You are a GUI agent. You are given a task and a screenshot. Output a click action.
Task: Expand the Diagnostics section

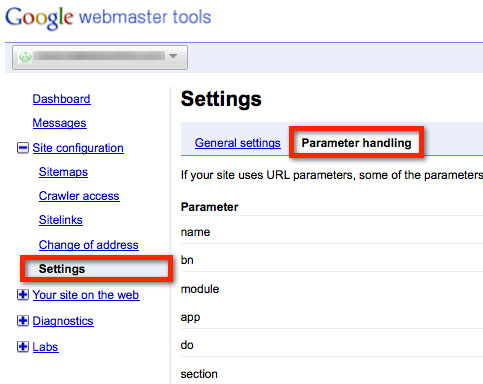click(x=23, y=321)
